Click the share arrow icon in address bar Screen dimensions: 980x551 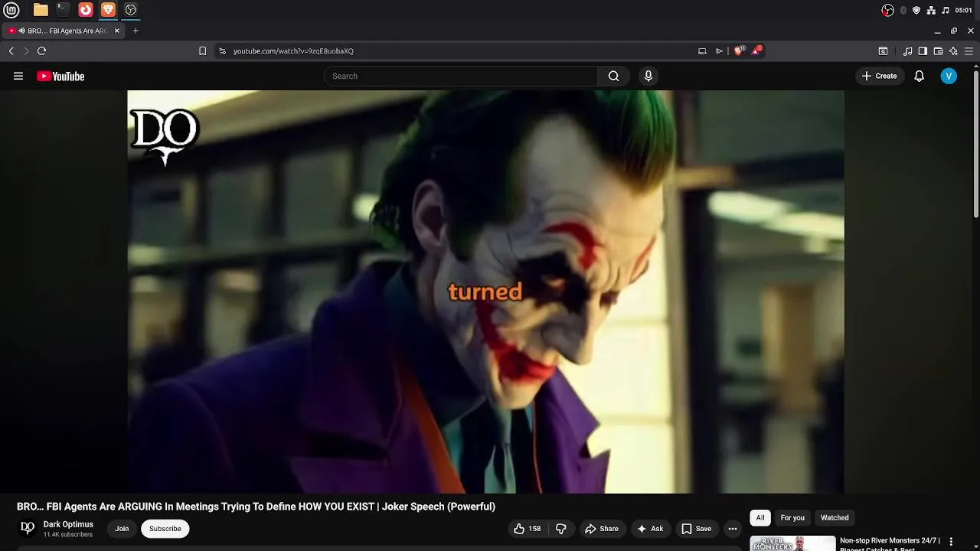coord(719,51)
